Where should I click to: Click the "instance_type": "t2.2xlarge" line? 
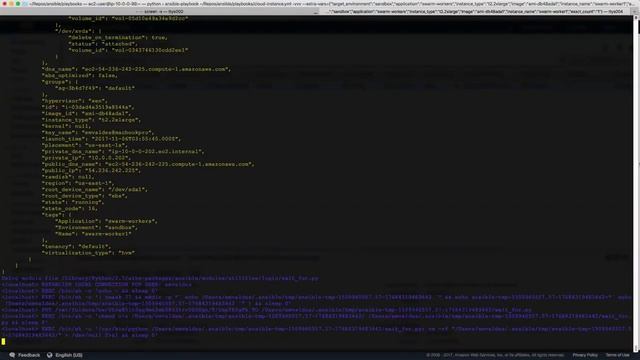pyautogui.click(x=91, y=120)
